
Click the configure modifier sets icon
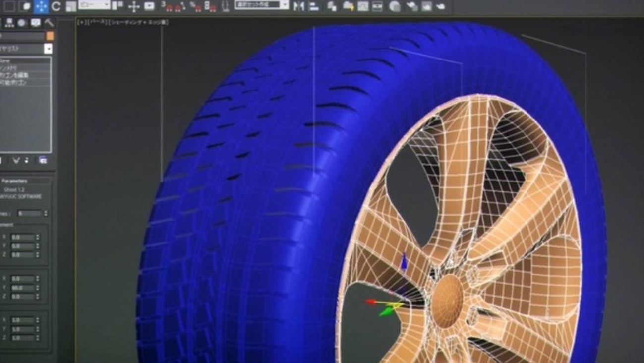43,160
